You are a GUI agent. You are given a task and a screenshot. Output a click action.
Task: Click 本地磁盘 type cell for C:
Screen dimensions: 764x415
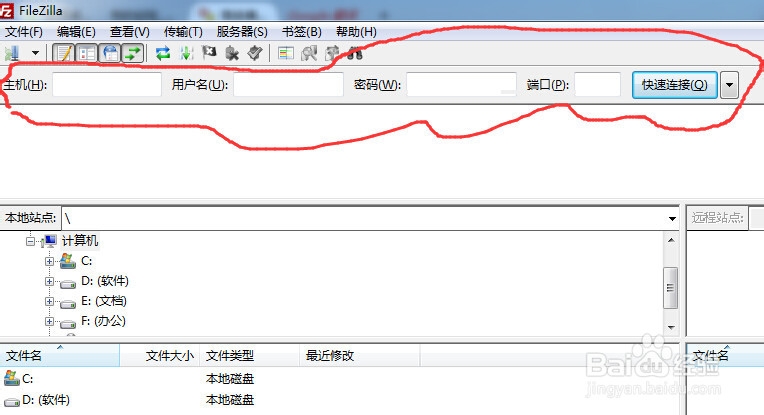click(230, 378)
